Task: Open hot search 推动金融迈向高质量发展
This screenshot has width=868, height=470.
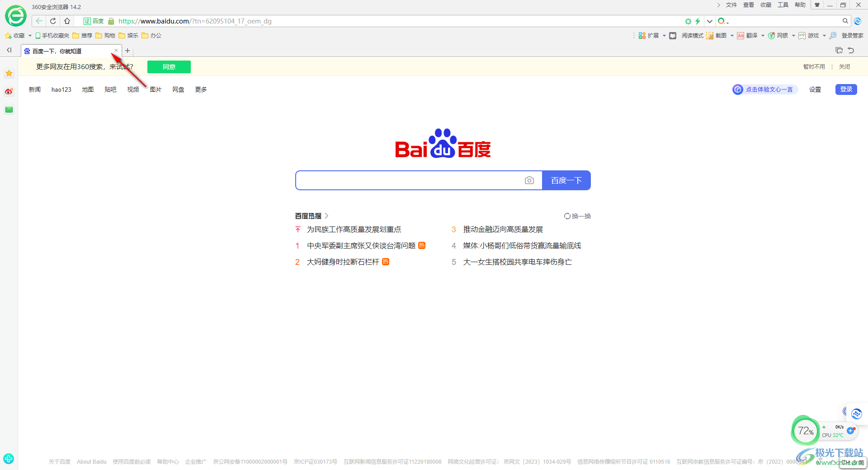Action: (503, 230)
